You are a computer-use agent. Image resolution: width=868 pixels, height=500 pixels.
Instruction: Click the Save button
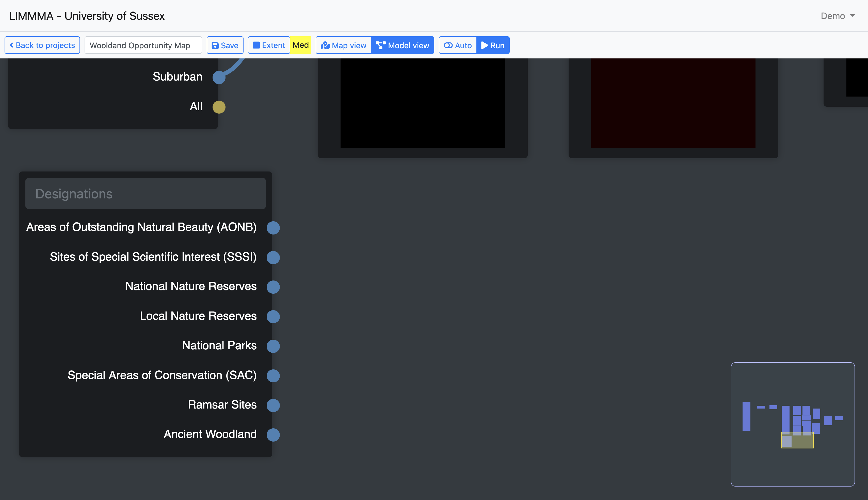tap(225, 45)
